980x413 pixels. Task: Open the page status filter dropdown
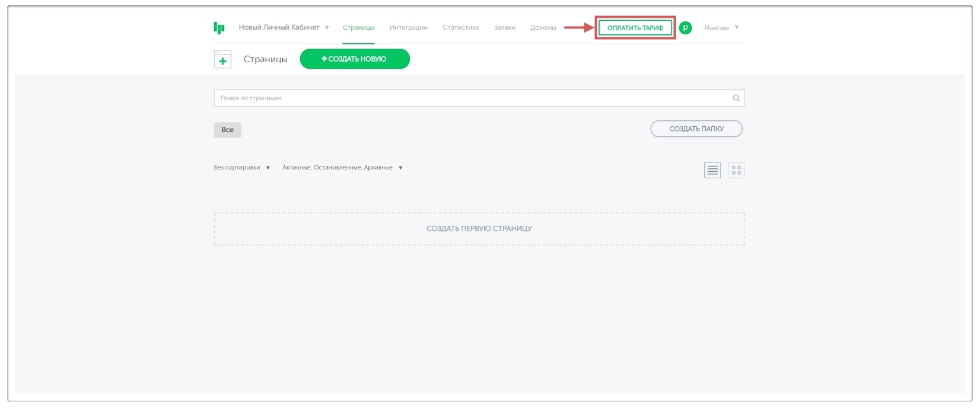click(x=342, y=168)
